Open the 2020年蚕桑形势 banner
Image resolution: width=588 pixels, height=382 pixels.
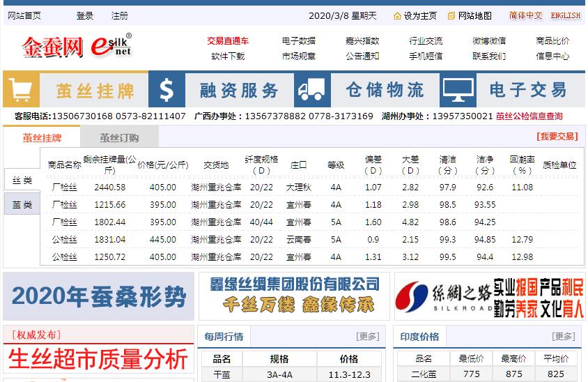tap(98, 296)
